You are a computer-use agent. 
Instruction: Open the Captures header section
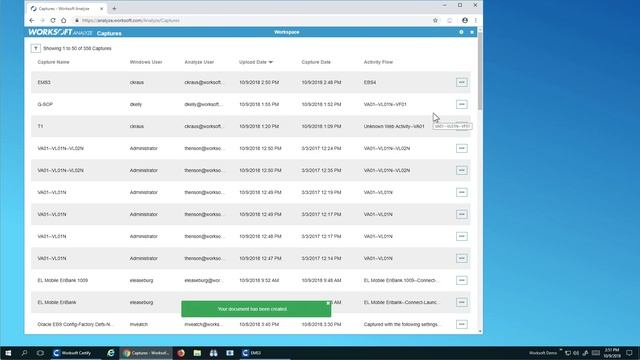[x=109, y=33]
